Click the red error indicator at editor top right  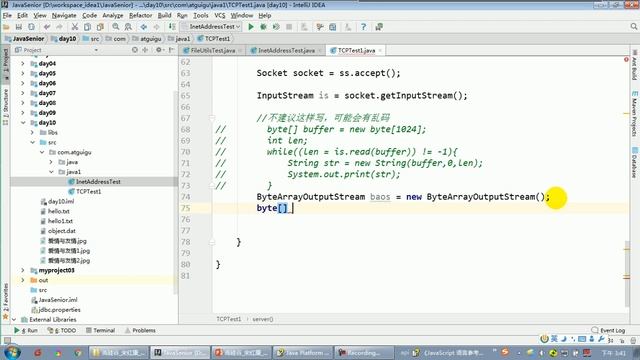[626, 60]
